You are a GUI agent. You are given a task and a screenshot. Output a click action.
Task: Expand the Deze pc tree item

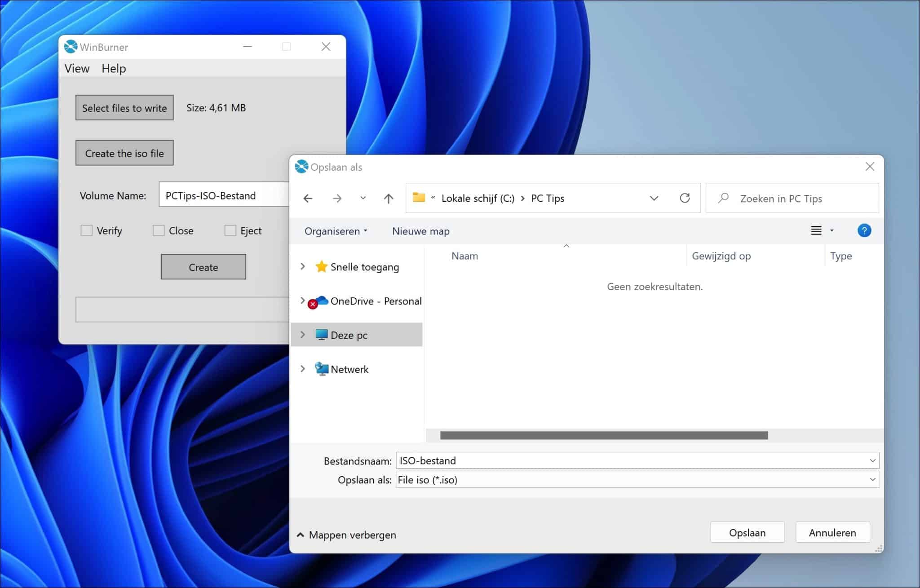(302, 335)
